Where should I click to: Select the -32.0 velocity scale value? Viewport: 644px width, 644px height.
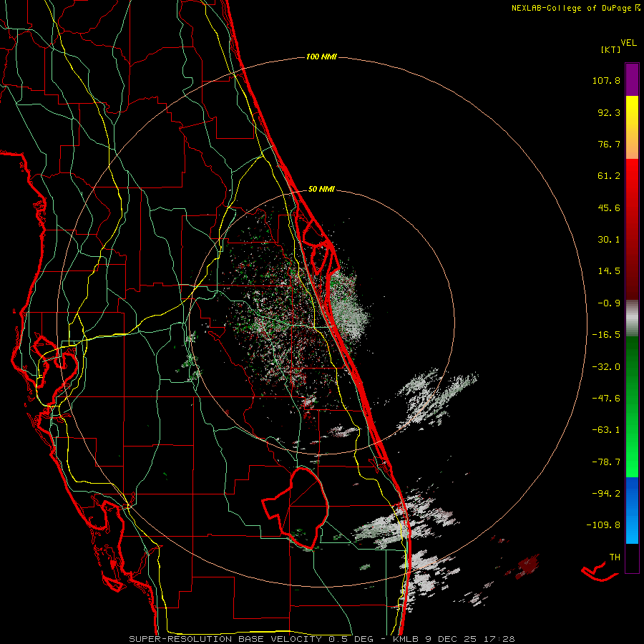[606, 367]
